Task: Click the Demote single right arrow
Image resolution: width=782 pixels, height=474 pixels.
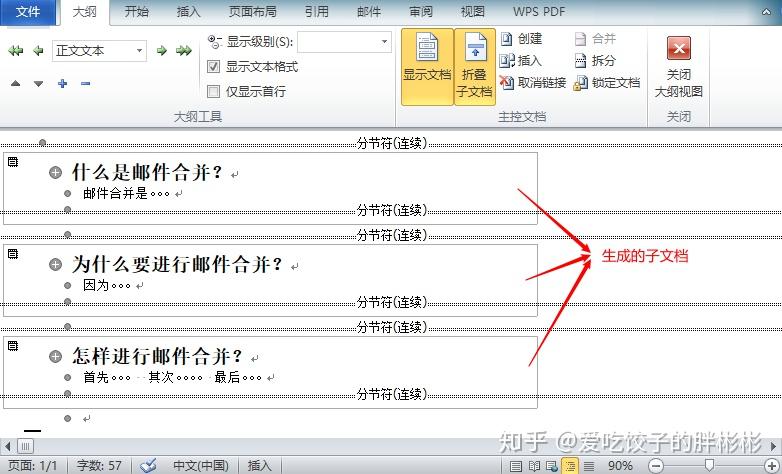Action: coord(161,50)
